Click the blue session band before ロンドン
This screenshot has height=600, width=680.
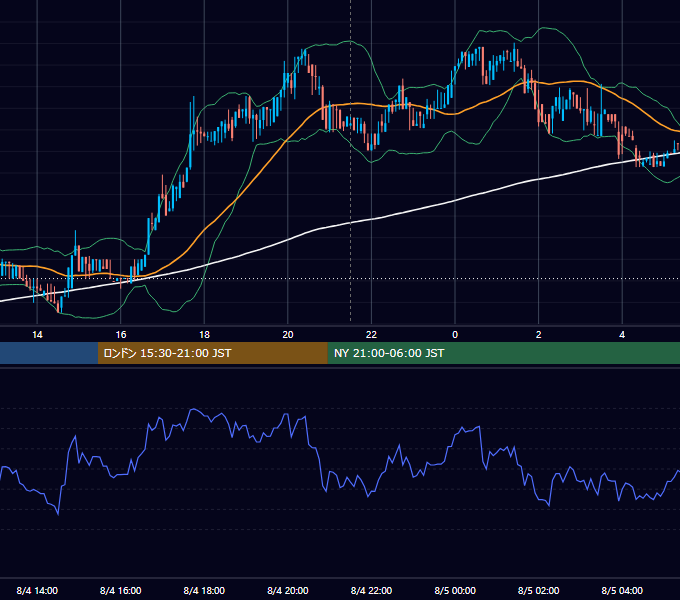[49, 353]
